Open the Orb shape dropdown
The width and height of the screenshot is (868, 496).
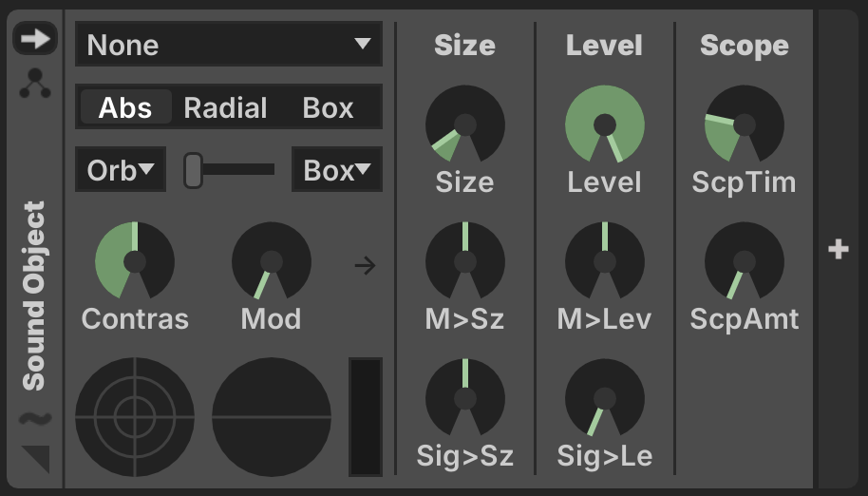pyautogui.click(x=121, y=169)
